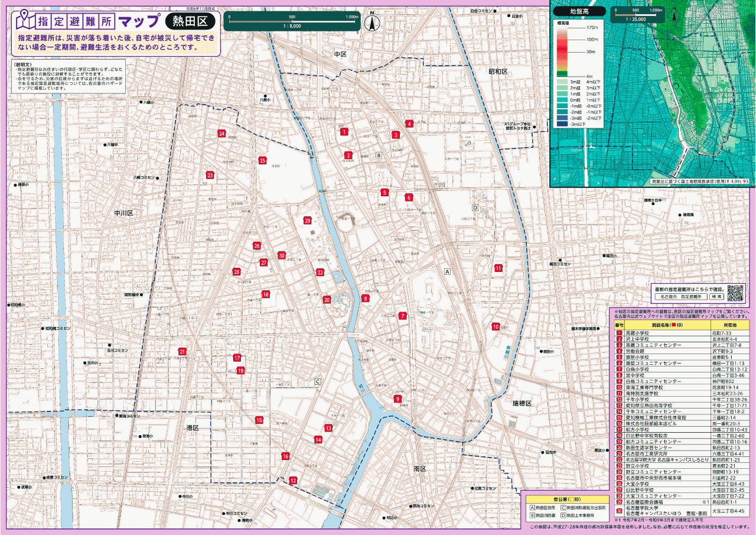Click the QR code for latest shelters
Screen dimensions: 756x535
[735, 293]
